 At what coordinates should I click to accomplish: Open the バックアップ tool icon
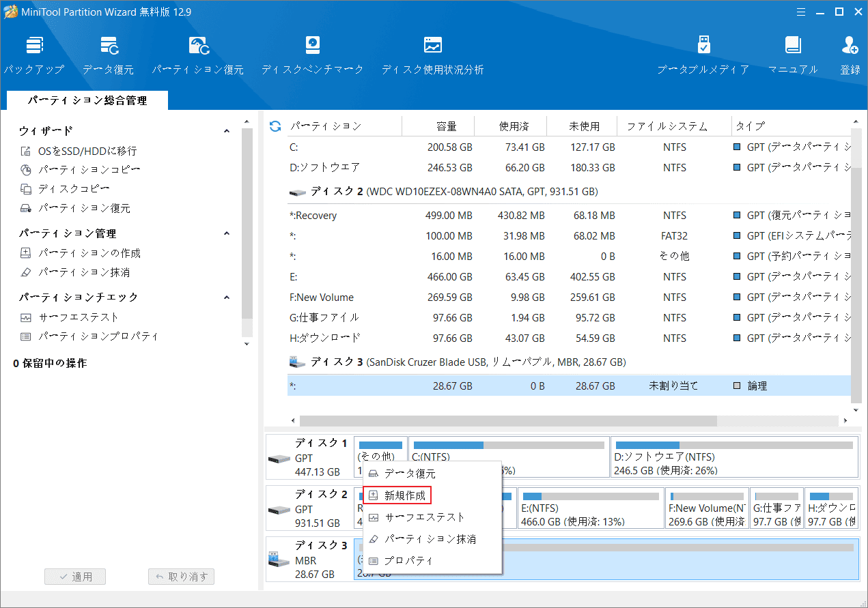pyautogui.click(x=34, y=45)
